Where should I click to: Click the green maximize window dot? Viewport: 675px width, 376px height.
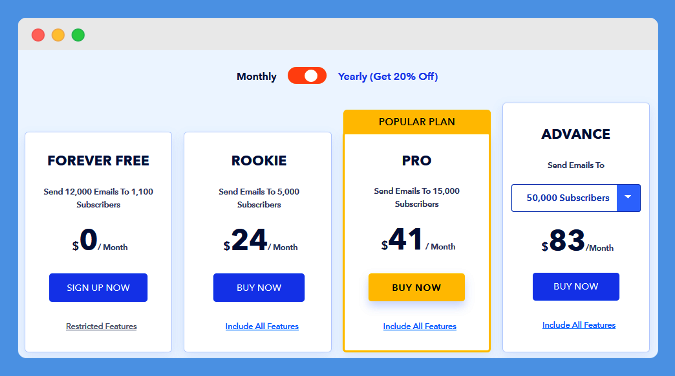coord(78,35)
